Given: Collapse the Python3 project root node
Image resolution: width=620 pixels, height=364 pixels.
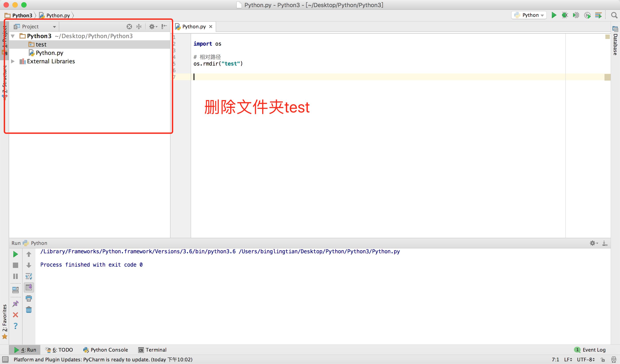Looking at the screenshot, I should [x=13, y=36].
